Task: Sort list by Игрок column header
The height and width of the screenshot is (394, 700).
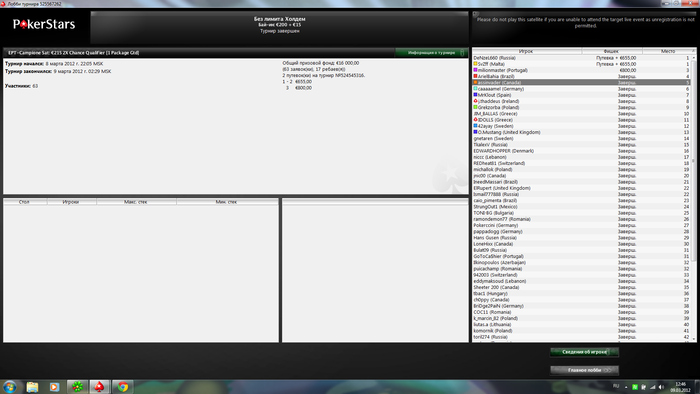Action: 527,51
